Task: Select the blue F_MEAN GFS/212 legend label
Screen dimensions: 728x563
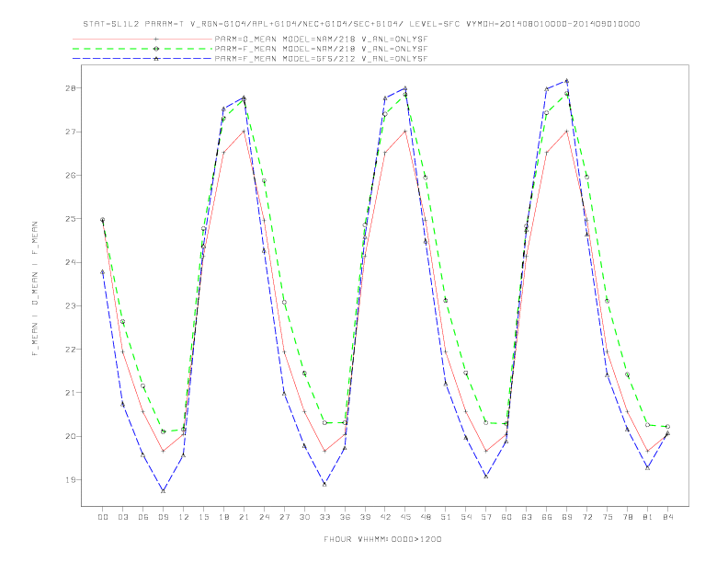Action: [x=321, y=59]
